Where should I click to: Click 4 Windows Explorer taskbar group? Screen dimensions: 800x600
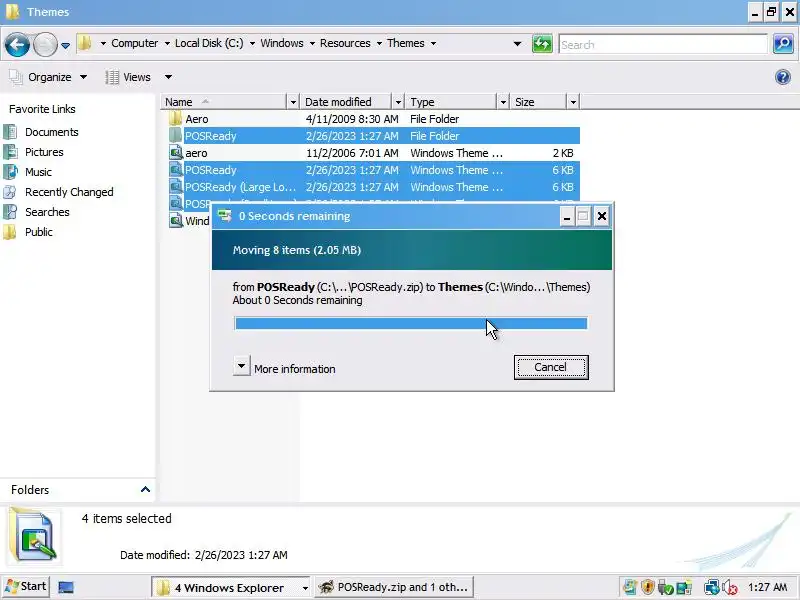tap(231, 587)
